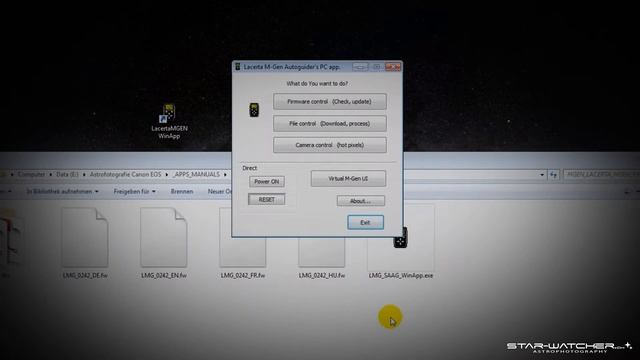Click Neuer Ordner in Explorer toolbar
Image resolution: width=640 pixels, height=360 pixels.
coord(220,191)
